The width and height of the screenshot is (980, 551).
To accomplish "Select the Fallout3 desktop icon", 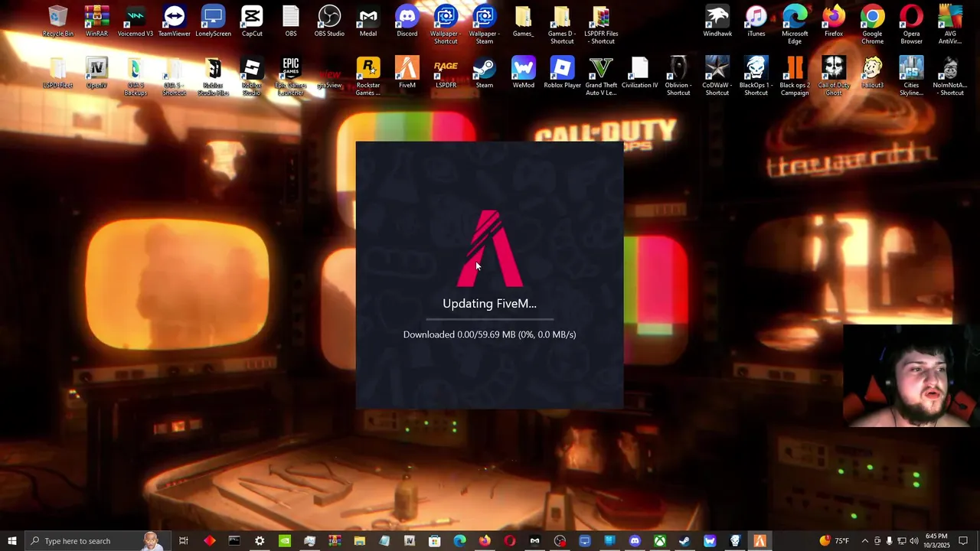I will 872,73.
